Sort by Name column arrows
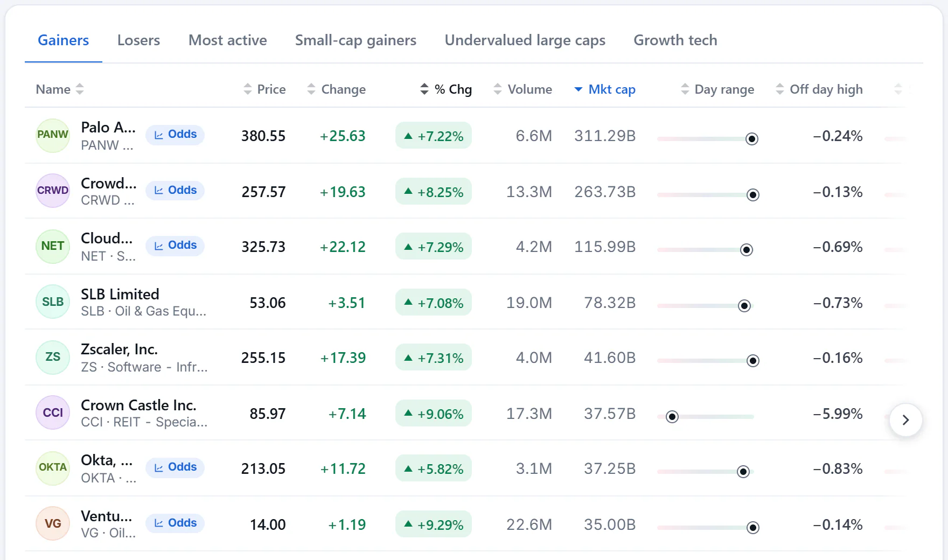The height and width of the screenshot is (560, 948). pos(80,89)
